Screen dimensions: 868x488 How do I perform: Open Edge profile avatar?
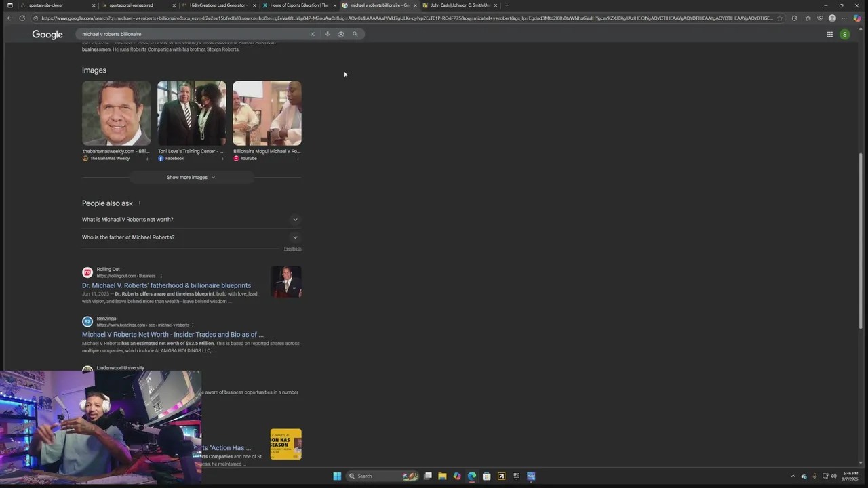point(832,18)
